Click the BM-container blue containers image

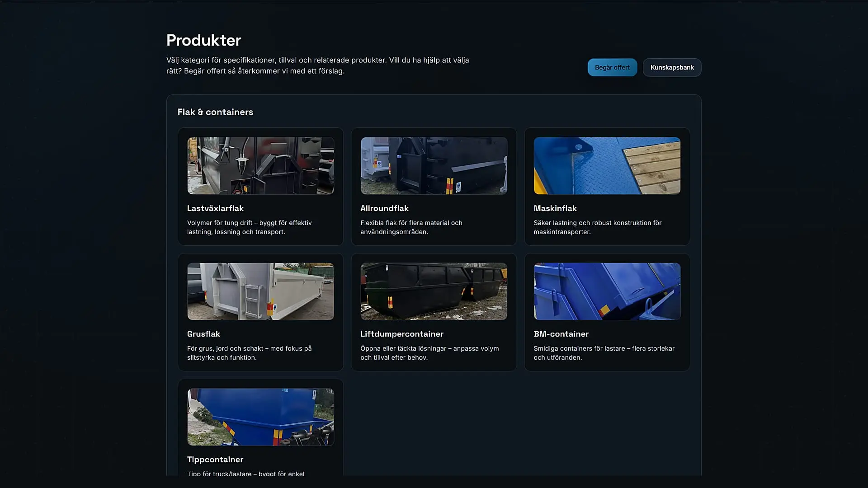point(607,291)
